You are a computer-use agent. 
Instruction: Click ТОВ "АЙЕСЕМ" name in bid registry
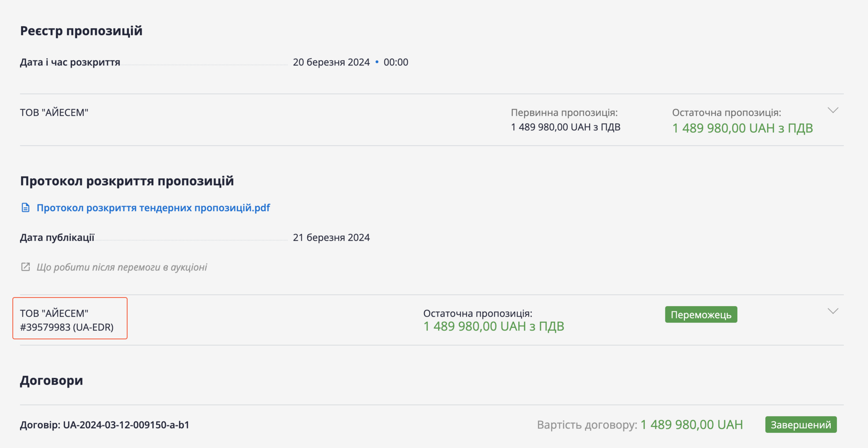pyautogui.click(x=54, y=113)
